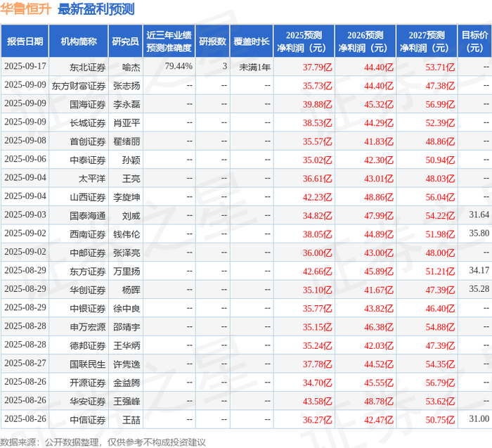
Task: Click the 数据来源 disclaimer footer text
Action: pos(103,442)
